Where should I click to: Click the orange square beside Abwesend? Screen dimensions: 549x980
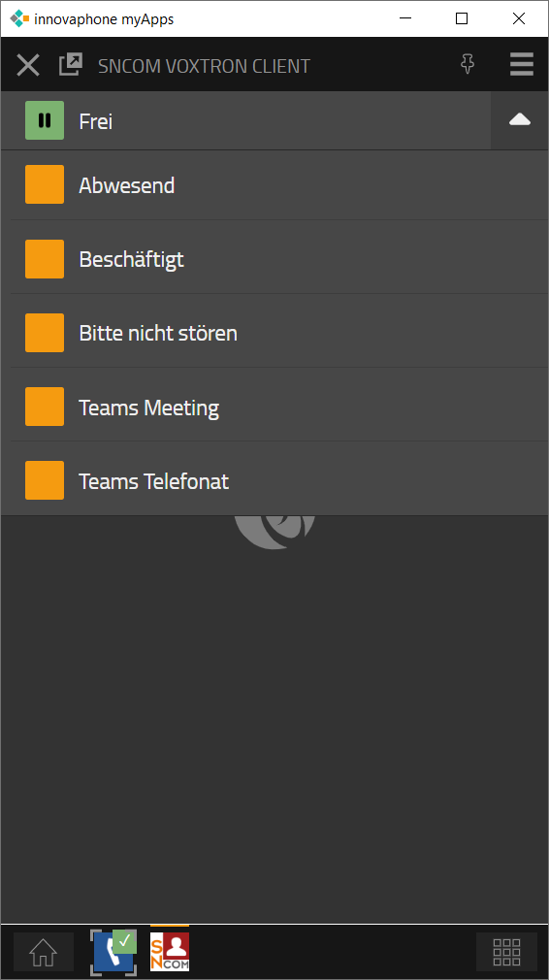tap(45, 184)
